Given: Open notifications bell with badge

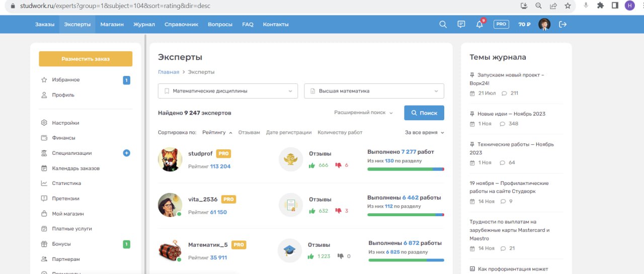Looking at the screenshot, I should [x=479, y=24].
